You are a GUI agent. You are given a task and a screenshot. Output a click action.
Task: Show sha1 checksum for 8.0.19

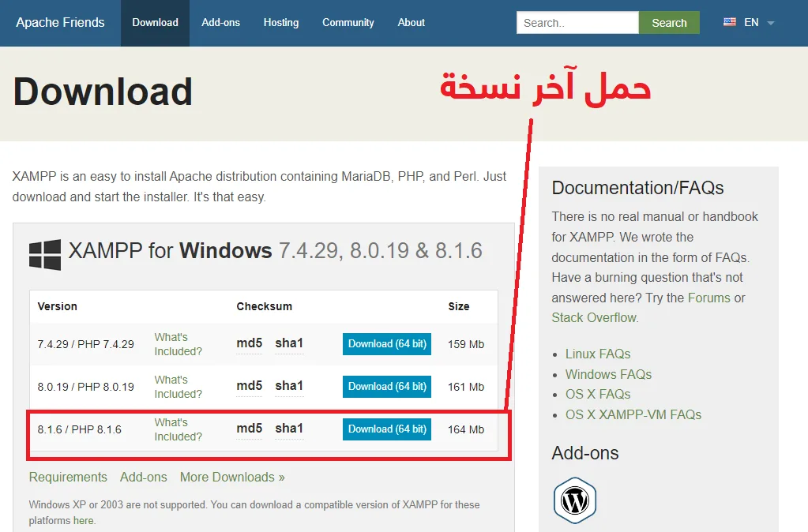coord(289,386)
